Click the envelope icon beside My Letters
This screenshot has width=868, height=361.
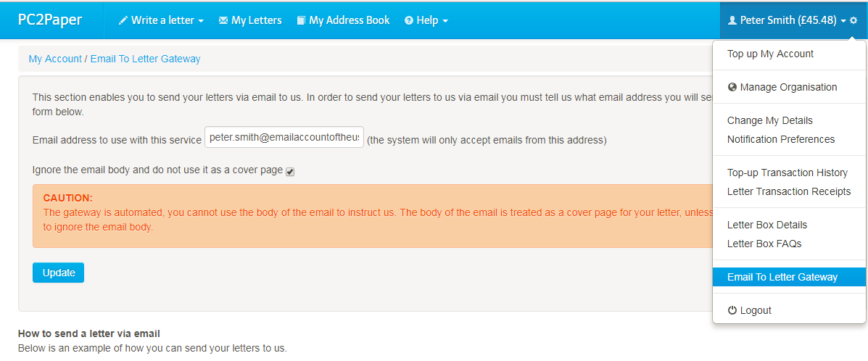point(223,21)
